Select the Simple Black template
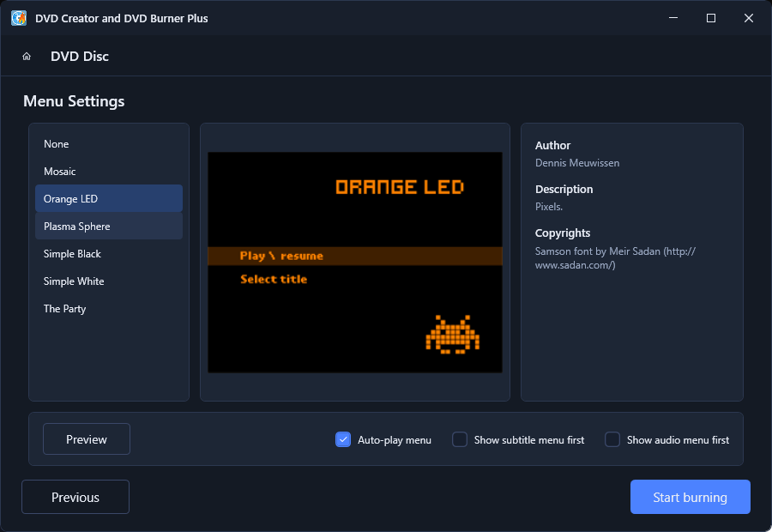Viewport: 772px width, 532px height. pos(109,254)
